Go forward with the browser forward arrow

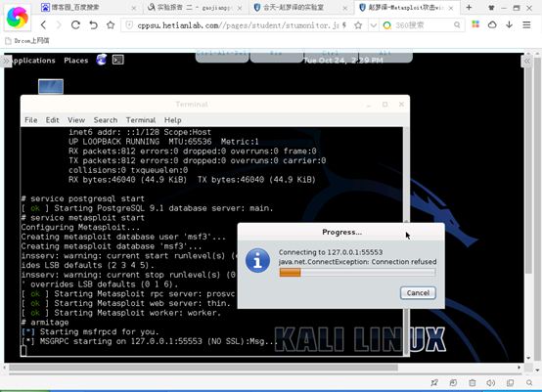[59, 24]
